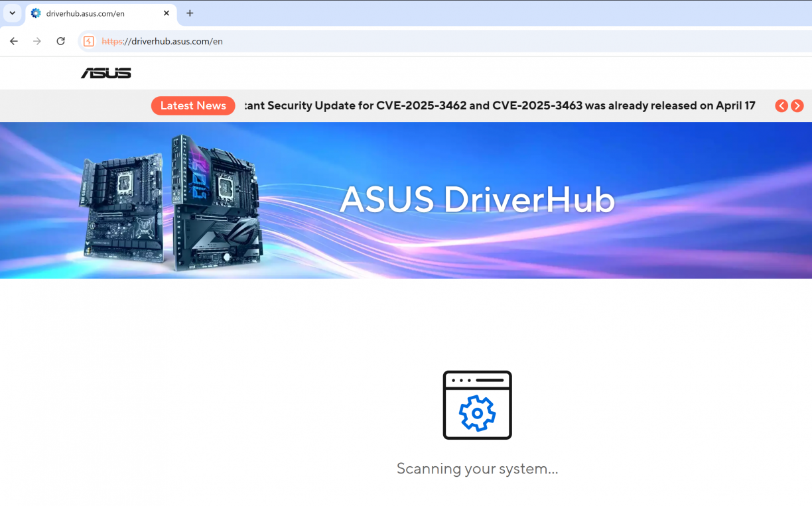Click the Scanning your system text

pyautogui.click(x=477, y=469)
